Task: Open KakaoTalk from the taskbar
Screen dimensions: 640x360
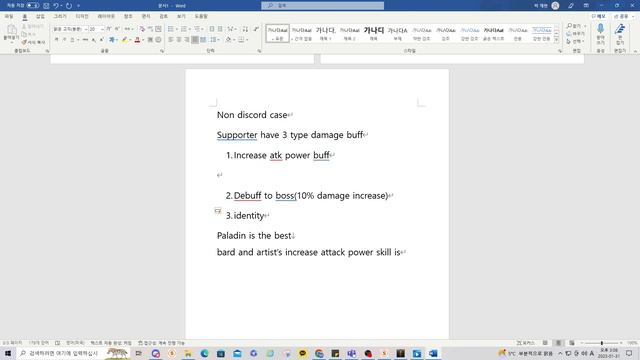Action: [302, 353]
